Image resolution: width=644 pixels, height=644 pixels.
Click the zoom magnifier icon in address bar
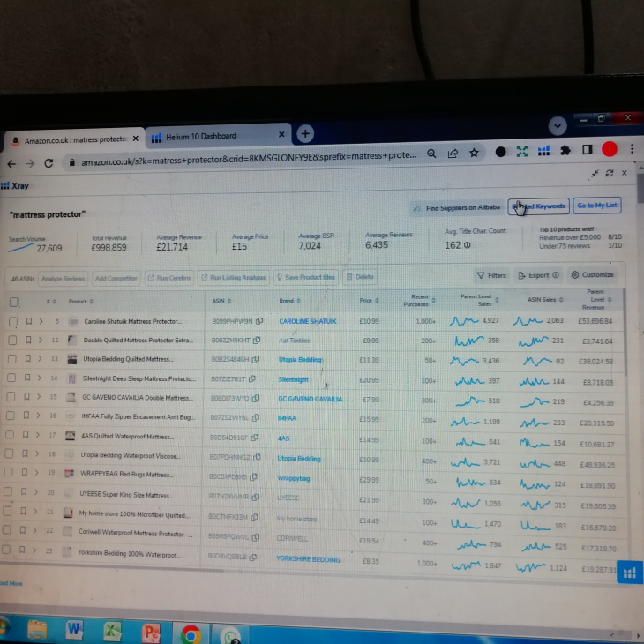point(431,154)
